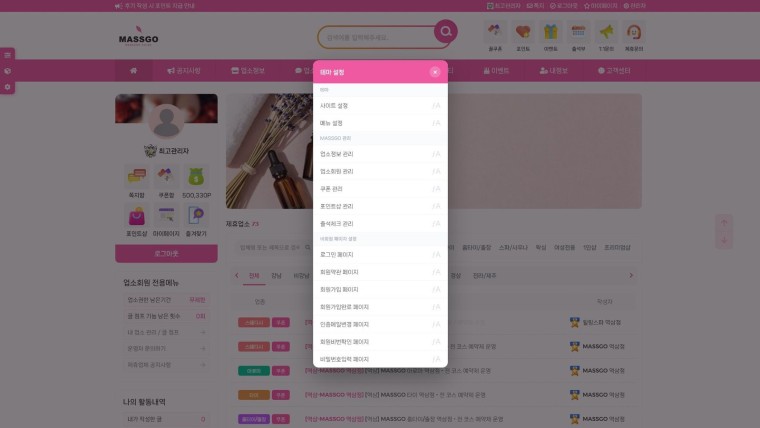Open 쿠폰 관리 in the modal list
760x428 pixels.
[x=380, y=189]
